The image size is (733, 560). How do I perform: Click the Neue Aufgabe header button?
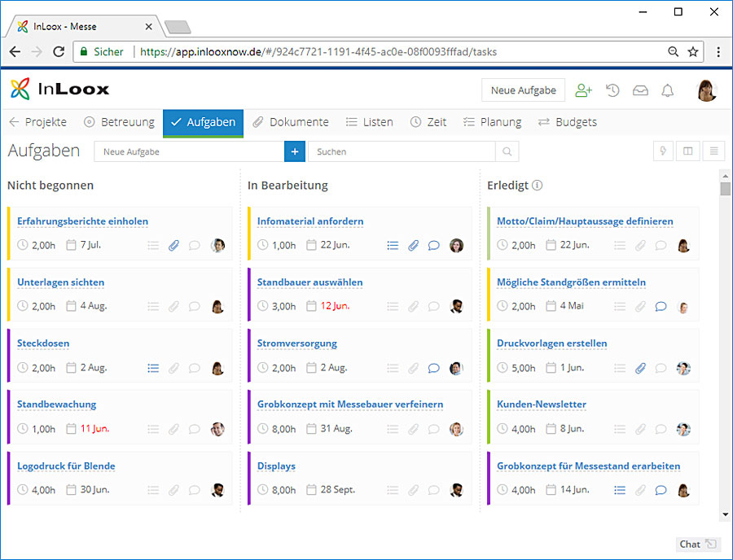[x=523, y=90]
